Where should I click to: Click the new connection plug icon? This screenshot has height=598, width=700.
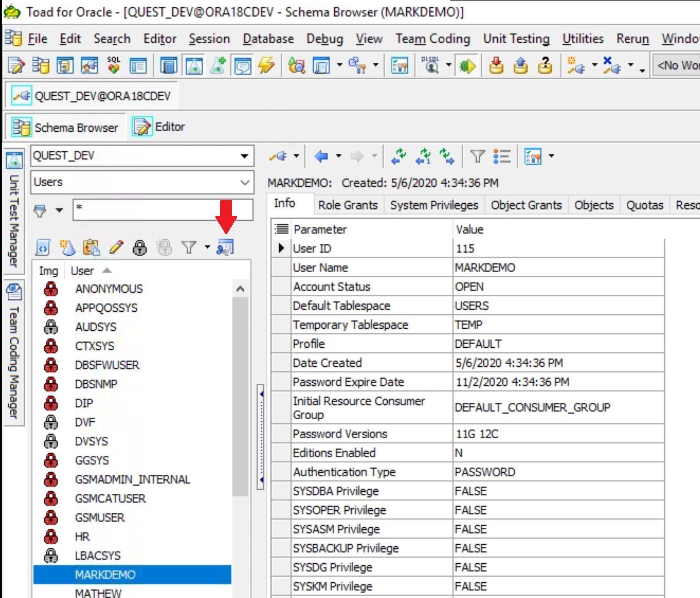(x=576, y=66)
